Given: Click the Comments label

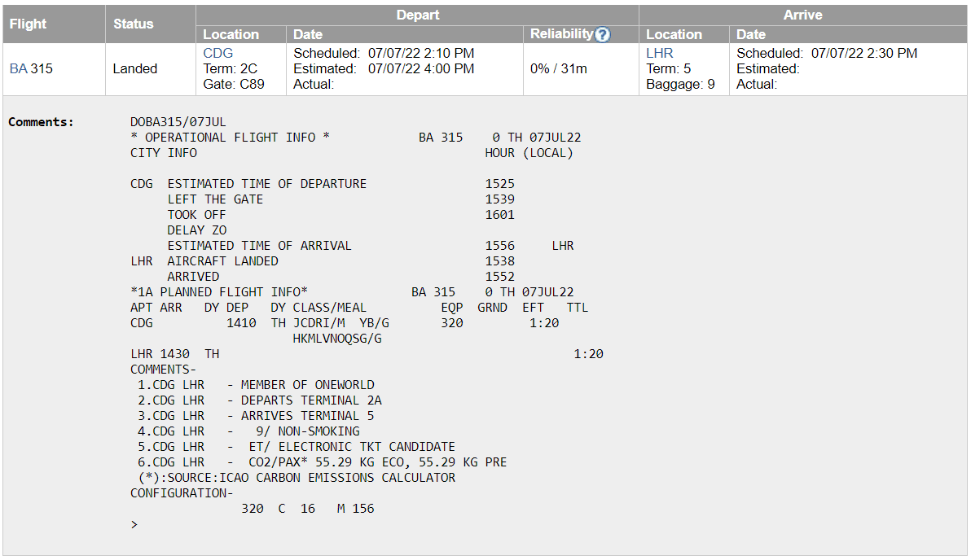Looking at the screenshot, I should click(41, 122).
